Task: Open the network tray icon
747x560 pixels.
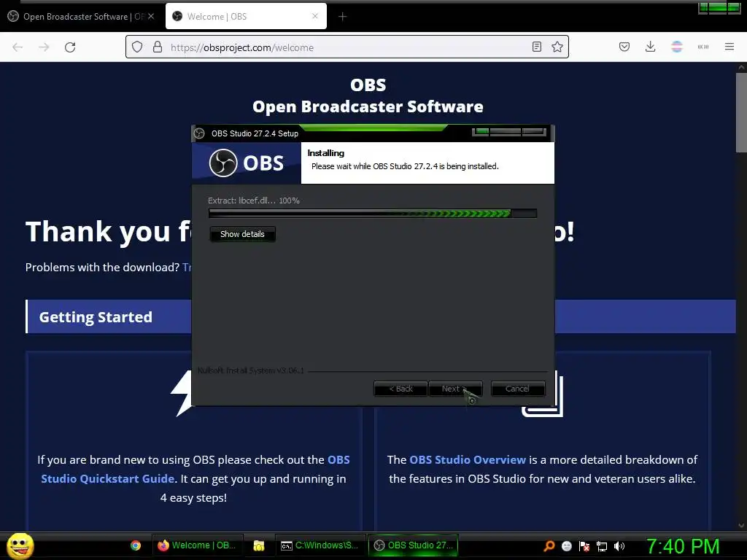Action: 602,546
